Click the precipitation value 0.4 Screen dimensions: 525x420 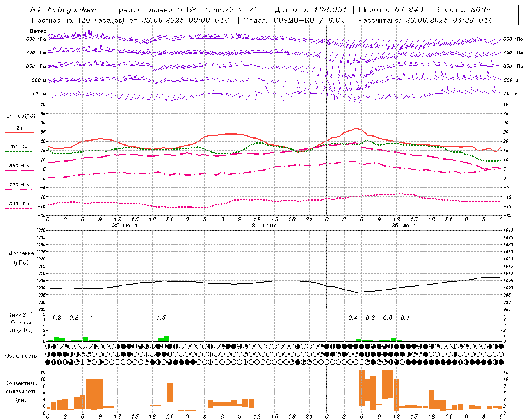pos(353,317)
